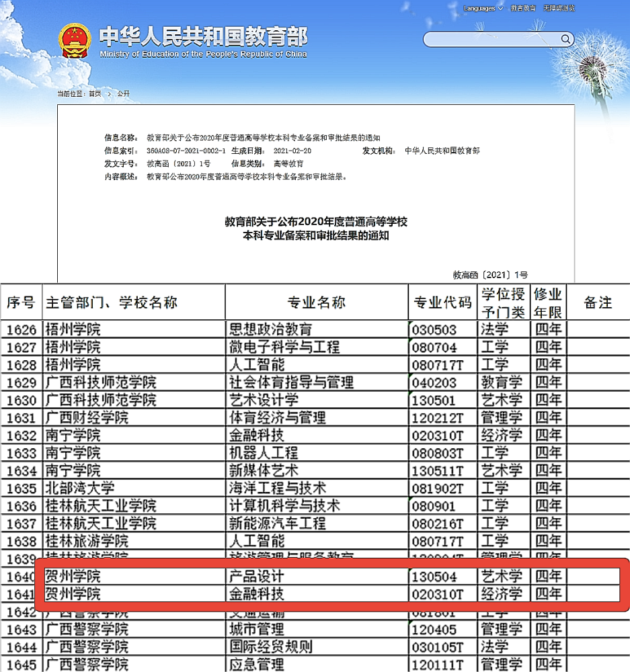This screenshot has width=630, height=672.
Task: Click the 学位授予门类 column header
Action: click(x=503, y=302)
